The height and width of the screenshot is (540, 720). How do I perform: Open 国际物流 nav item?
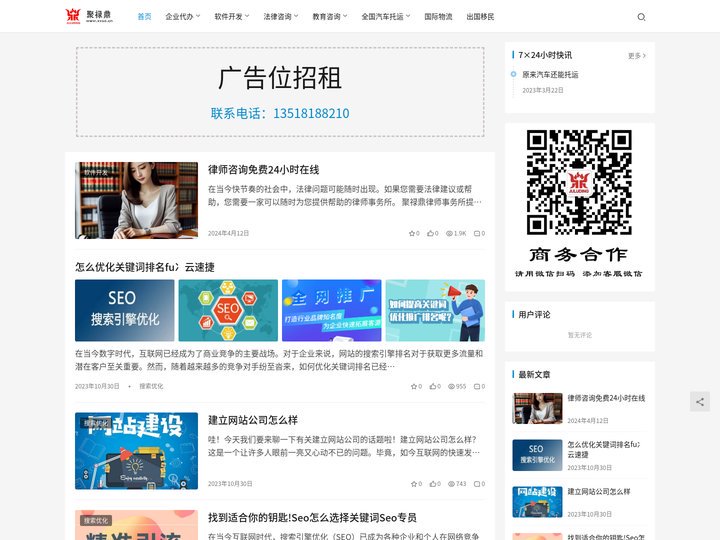click(438, 17)
